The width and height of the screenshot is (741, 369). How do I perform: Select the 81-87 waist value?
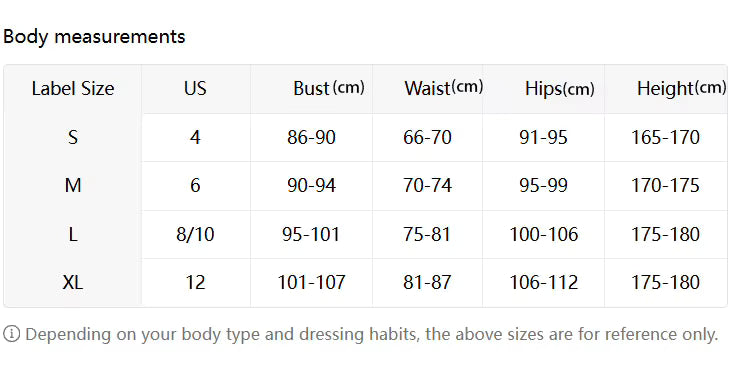[x=427, y=283]
